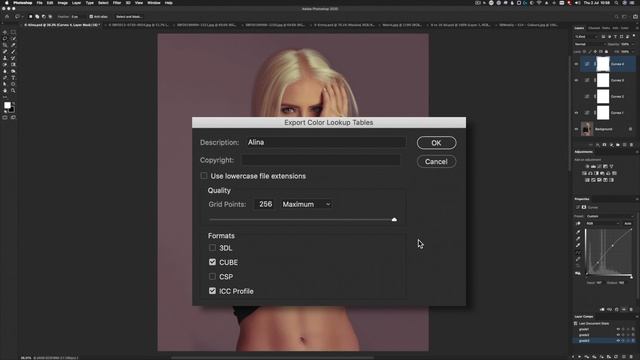Enable the CSP format checkbox
Viewport: 640px width, 360px height.
click(x=212, y=276)
